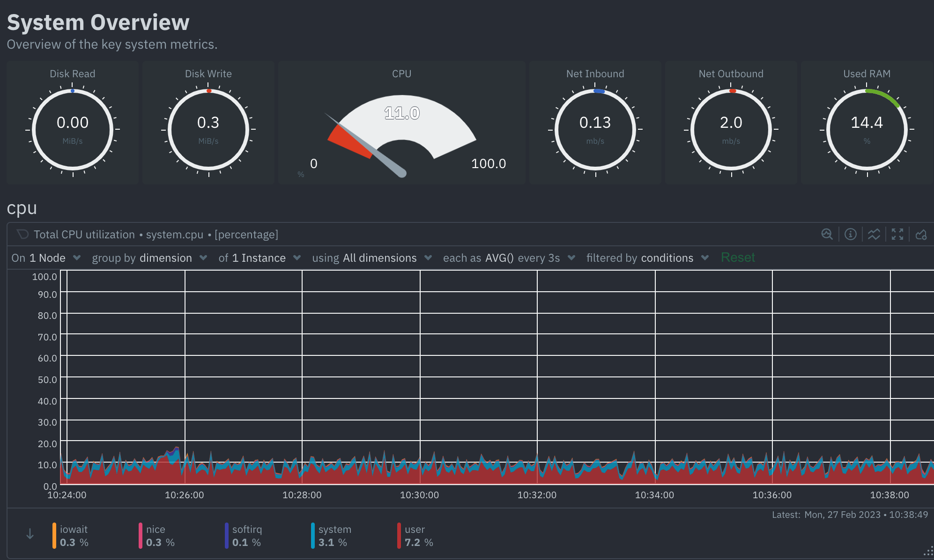Image resolution: width=934 pixels, height=560 pixels.
Task: Select the chart type line icon
Action: (x=874, y=234)
